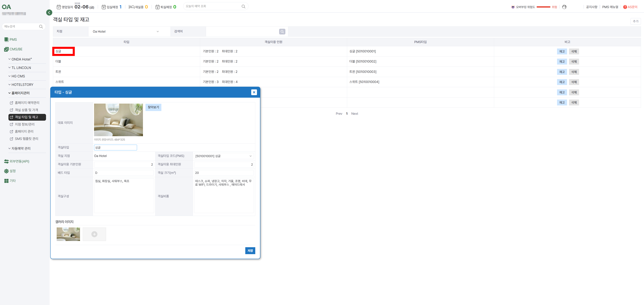Click the 저장 save button

click(250, 251)
